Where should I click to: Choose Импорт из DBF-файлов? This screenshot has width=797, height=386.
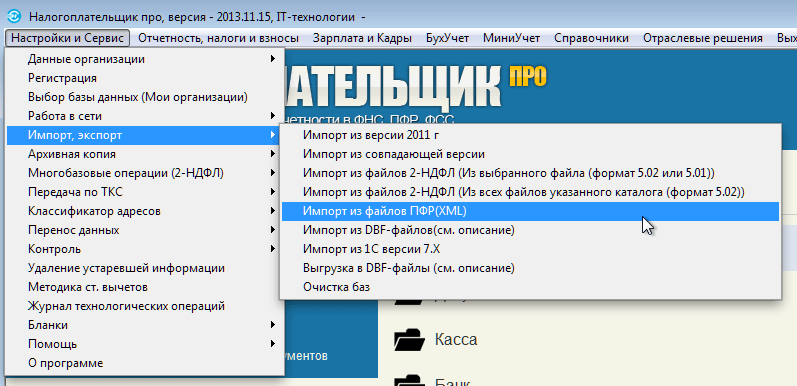[x=530, y=230]
